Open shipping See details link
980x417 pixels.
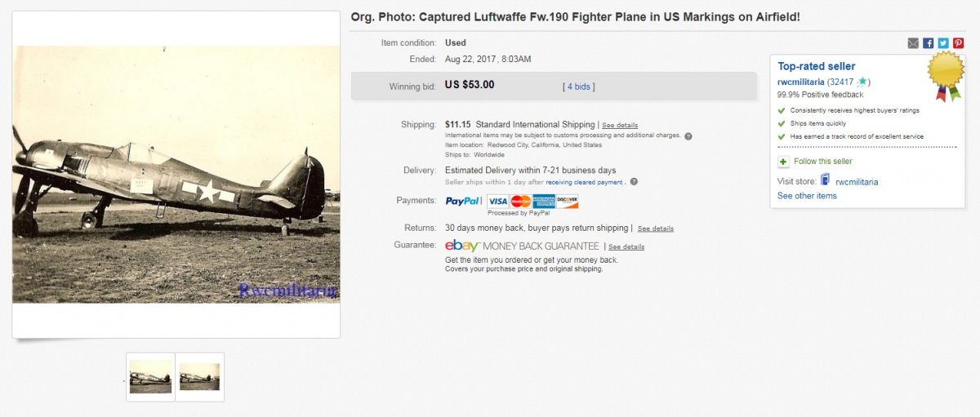click(x=620, y=125)
